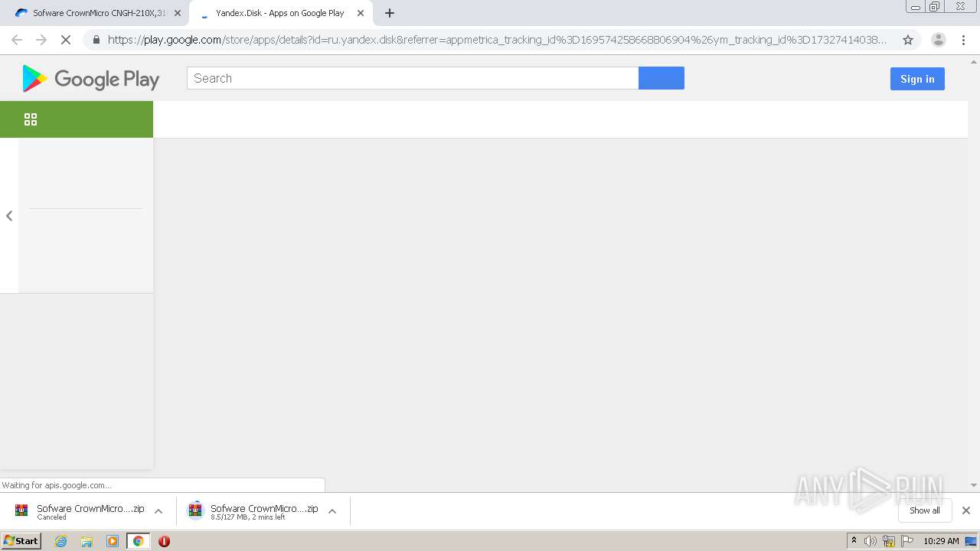Screen dimensions: 980x551
Task: Expand options for downloading zip file
Action: [332, 511]
